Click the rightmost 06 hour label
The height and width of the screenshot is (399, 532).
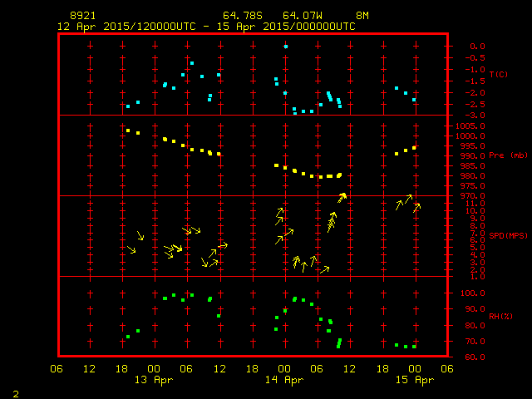pos(447,368)
